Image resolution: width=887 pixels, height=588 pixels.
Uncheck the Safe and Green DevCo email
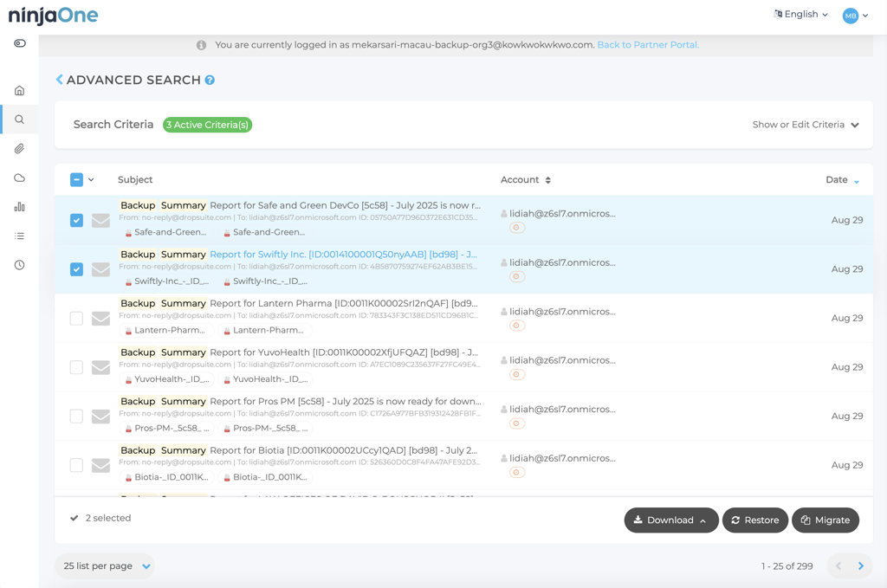76,221
